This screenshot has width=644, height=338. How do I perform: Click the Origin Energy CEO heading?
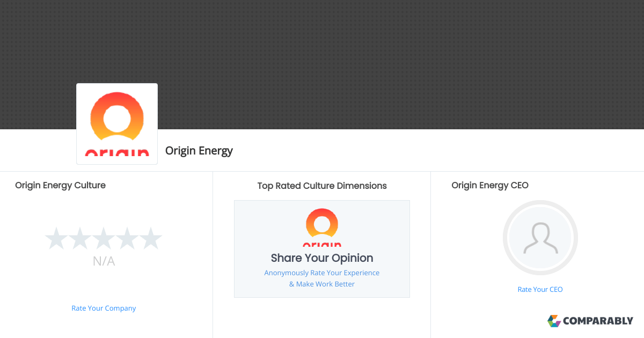pos(490,185)
